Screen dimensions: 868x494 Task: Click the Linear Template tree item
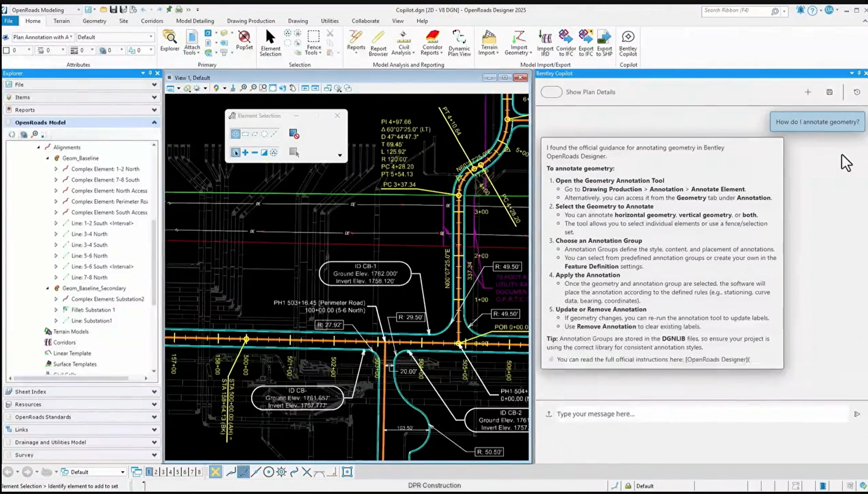point(72,353)
